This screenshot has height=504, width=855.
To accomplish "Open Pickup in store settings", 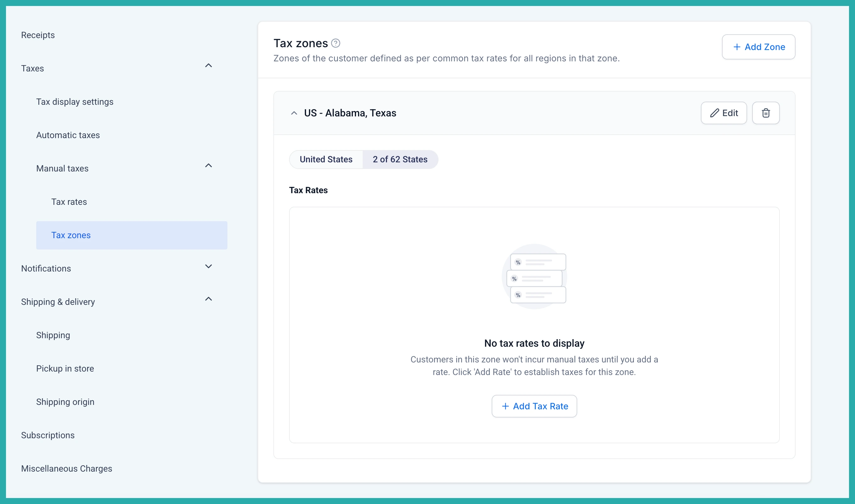I will [65, 368].
